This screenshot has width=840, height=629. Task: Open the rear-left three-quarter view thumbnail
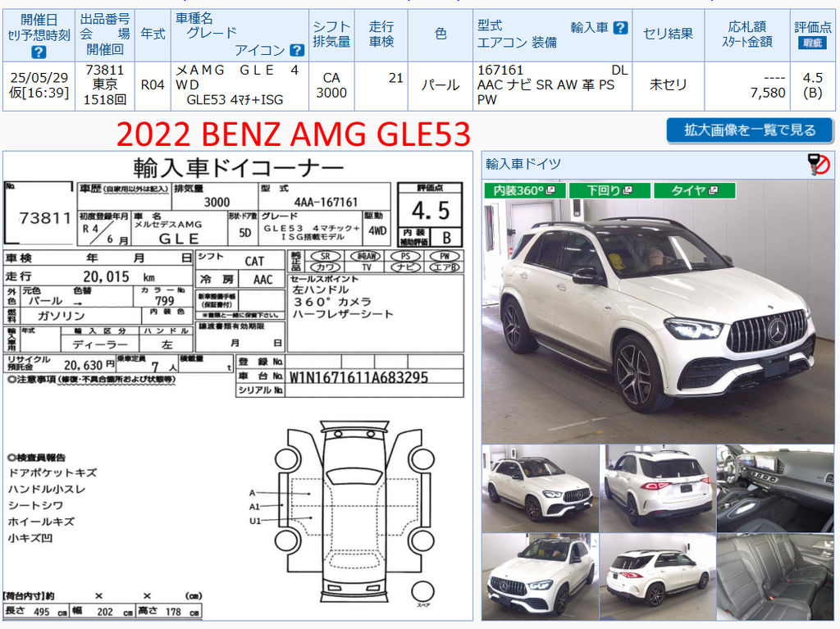pyautogui.click(x=658, y=577)
